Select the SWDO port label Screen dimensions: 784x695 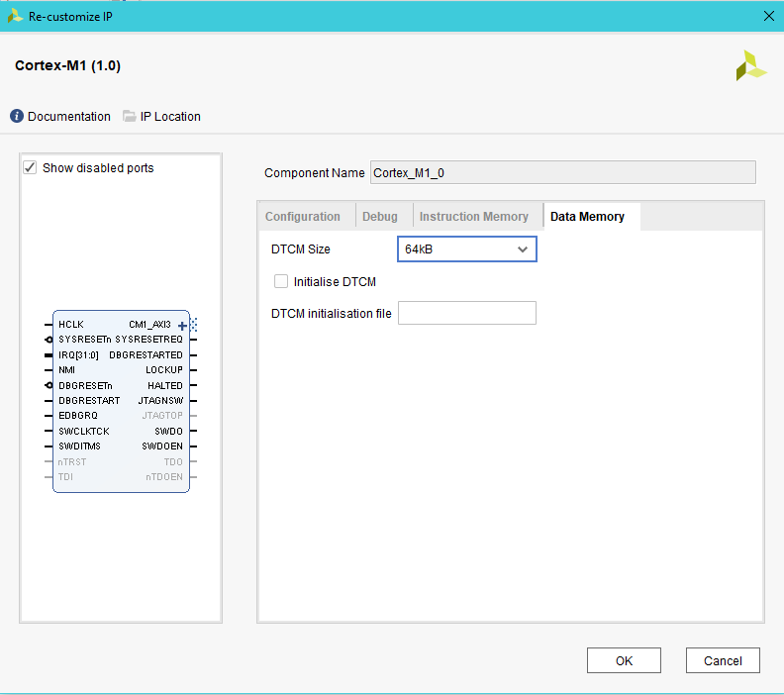coord(169,431)
